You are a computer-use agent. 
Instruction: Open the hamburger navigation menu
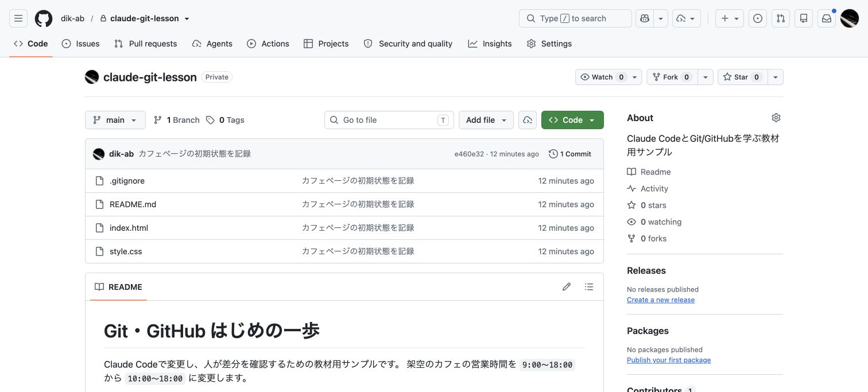tap(18, 18)
